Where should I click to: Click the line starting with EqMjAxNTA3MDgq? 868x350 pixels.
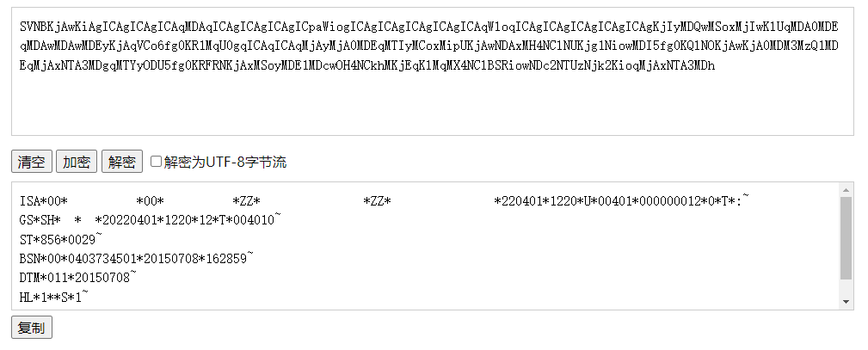[x=367, y=66]
